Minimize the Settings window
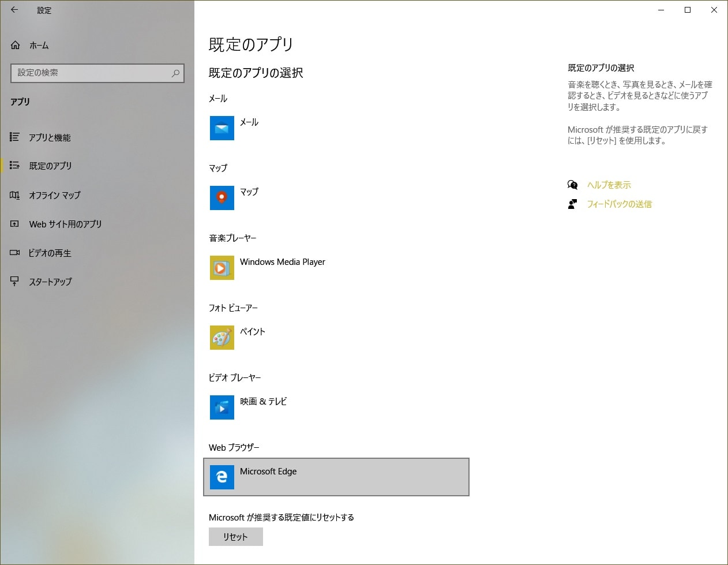The image size is (728, 565). point(661,10)
